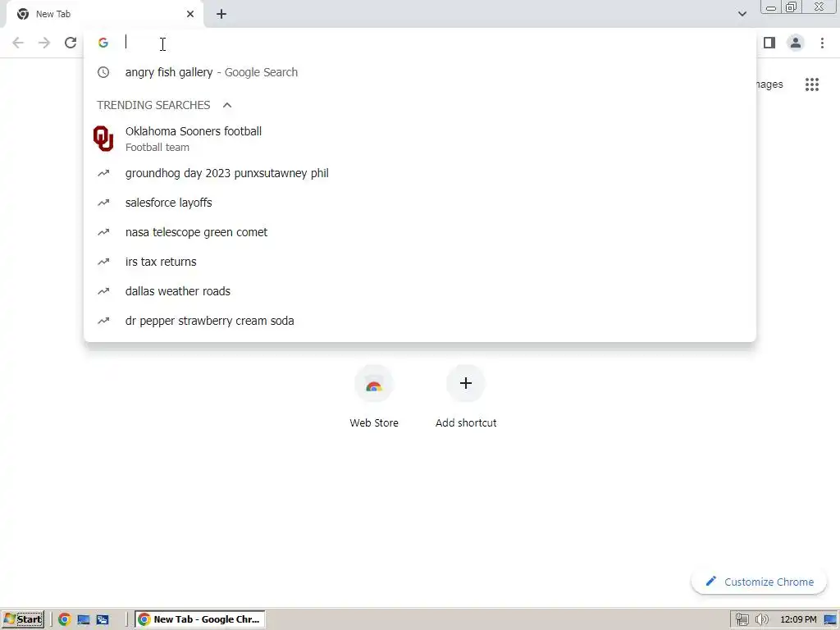The image size is (840, 630).
Task: Click the volume speaker tray icon
Action: [x=762, y=619]
